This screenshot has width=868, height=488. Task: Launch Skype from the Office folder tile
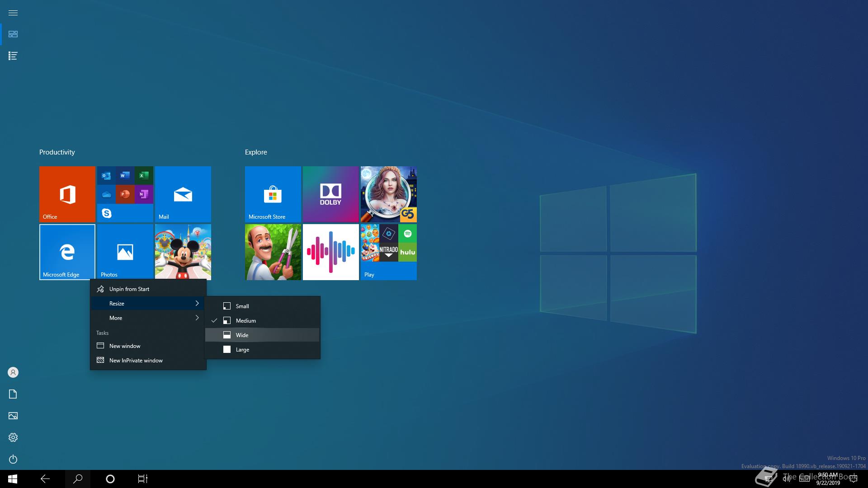(106, 213)
